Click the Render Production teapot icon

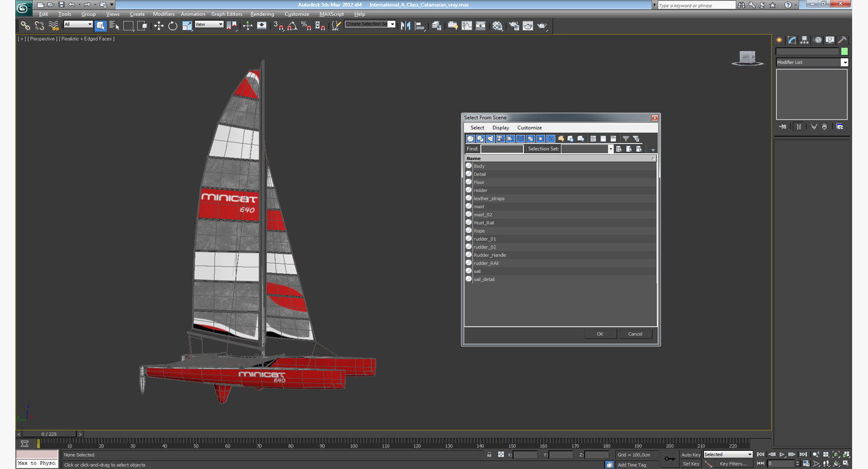pos(542,26)
